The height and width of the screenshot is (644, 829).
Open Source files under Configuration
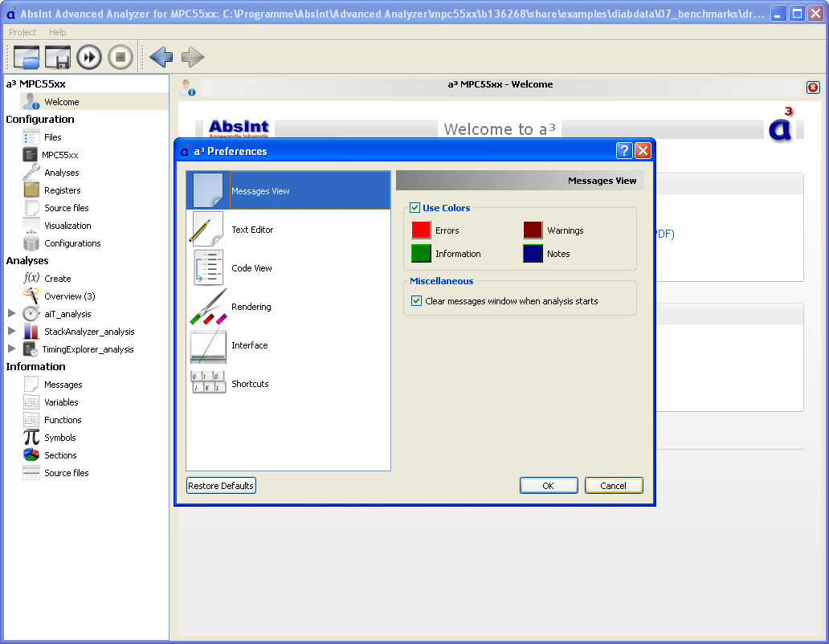(x=66, y=208)
